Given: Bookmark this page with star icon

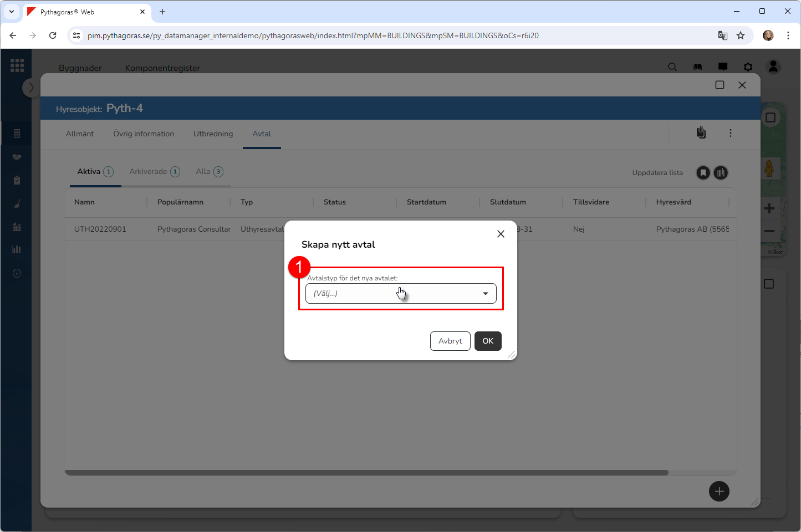Looking at the screenshot, I should [741, 35].
